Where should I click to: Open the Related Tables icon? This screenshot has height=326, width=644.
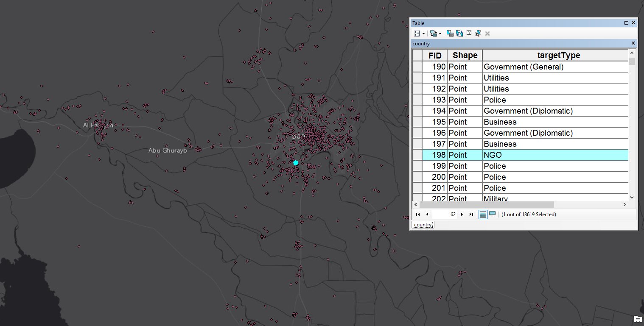[433, 33]
